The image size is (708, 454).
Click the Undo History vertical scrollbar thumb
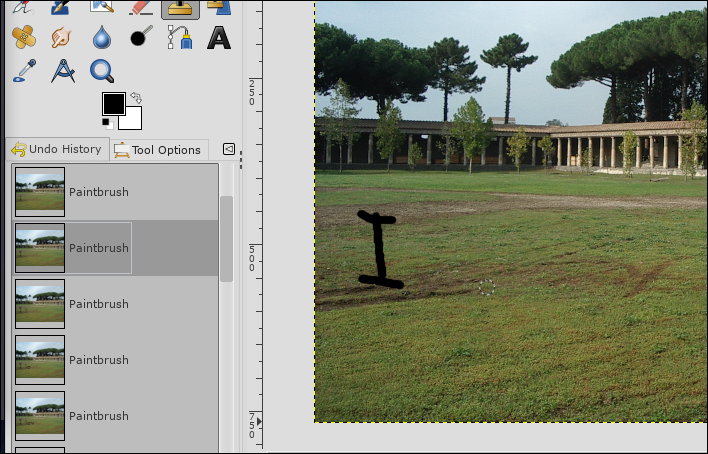(226, 239)
